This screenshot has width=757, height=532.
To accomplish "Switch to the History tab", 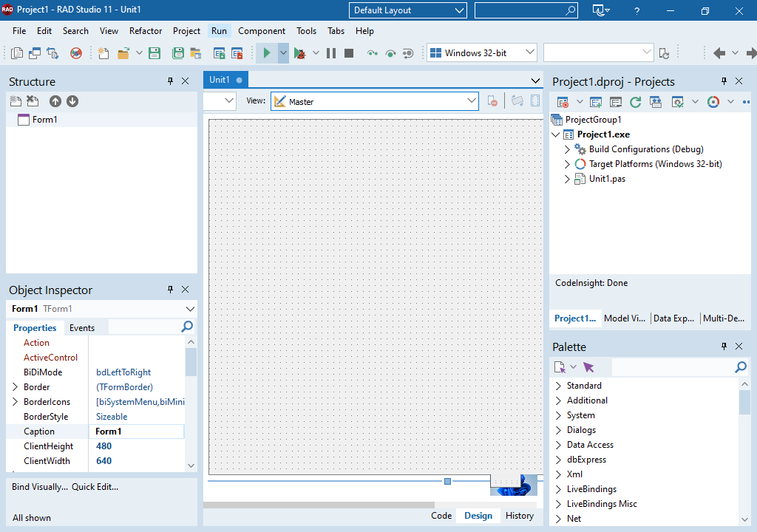I will click(520, 516).
